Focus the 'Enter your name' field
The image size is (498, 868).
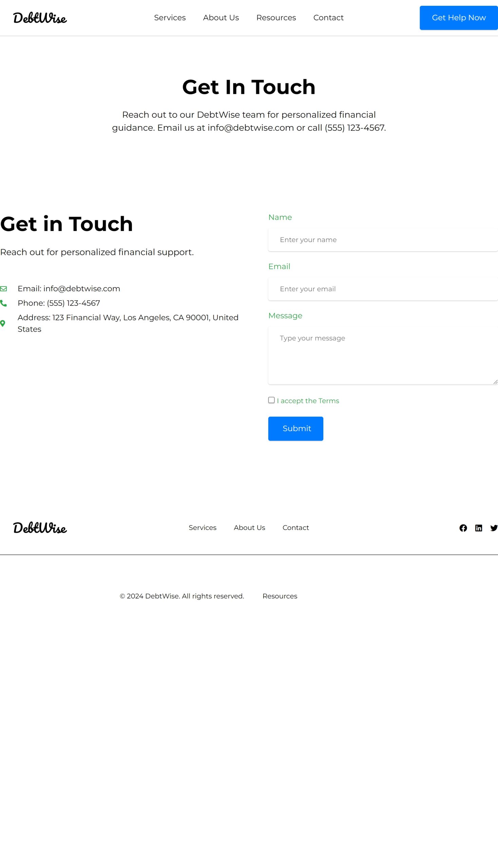point(383,240)
